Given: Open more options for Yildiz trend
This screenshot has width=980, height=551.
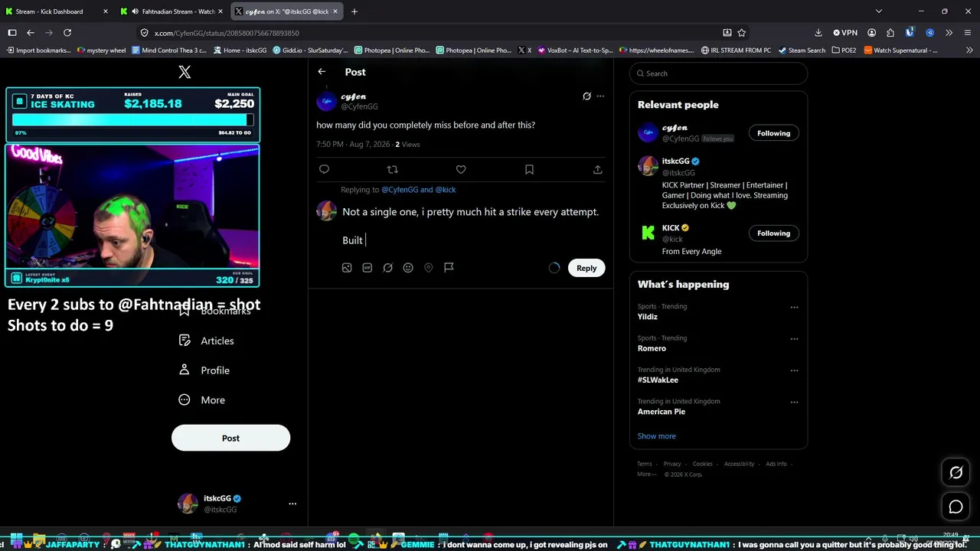Looking at the screenshot, I should 794,308.
